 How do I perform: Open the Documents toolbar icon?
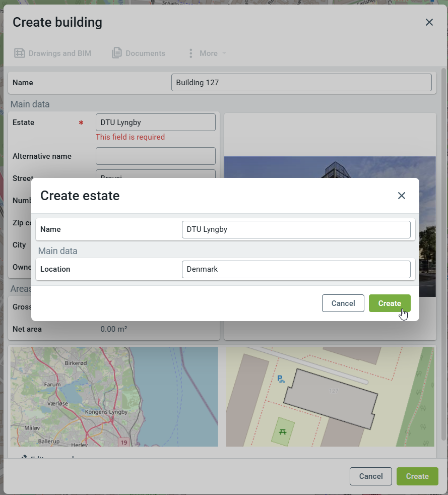117,53
